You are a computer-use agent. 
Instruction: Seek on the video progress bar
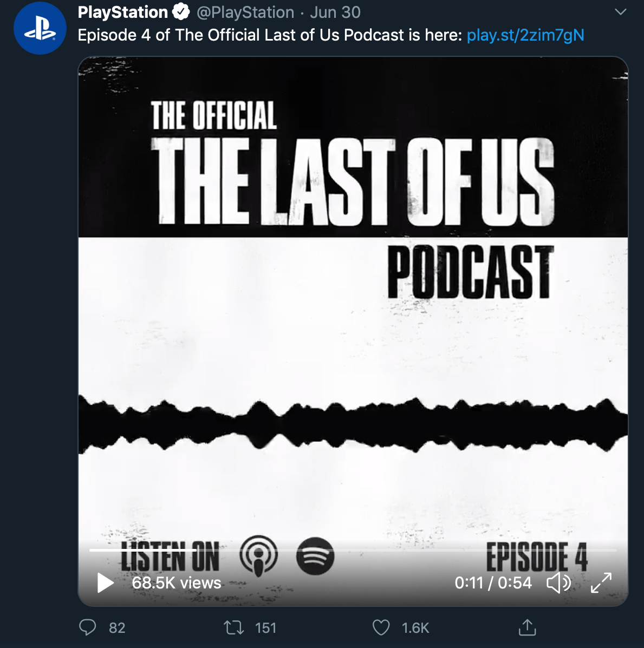352,550
